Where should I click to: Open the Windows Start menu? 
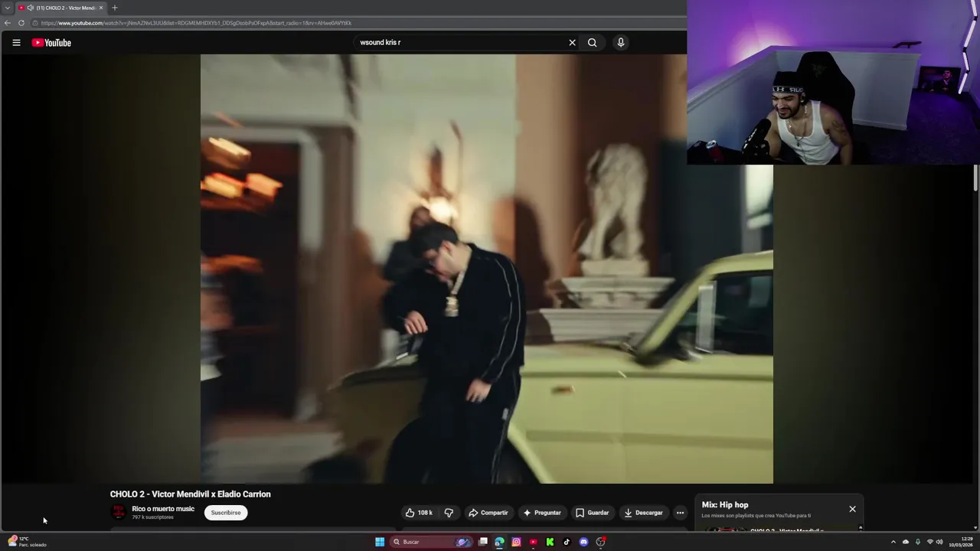(380, 542)
